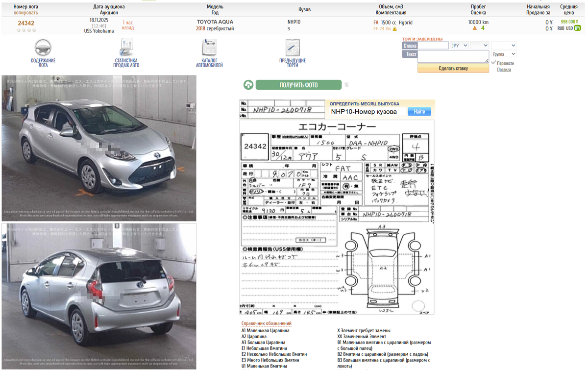Open the Правила link
588x370 pixels.
click(x=505, y=69)
